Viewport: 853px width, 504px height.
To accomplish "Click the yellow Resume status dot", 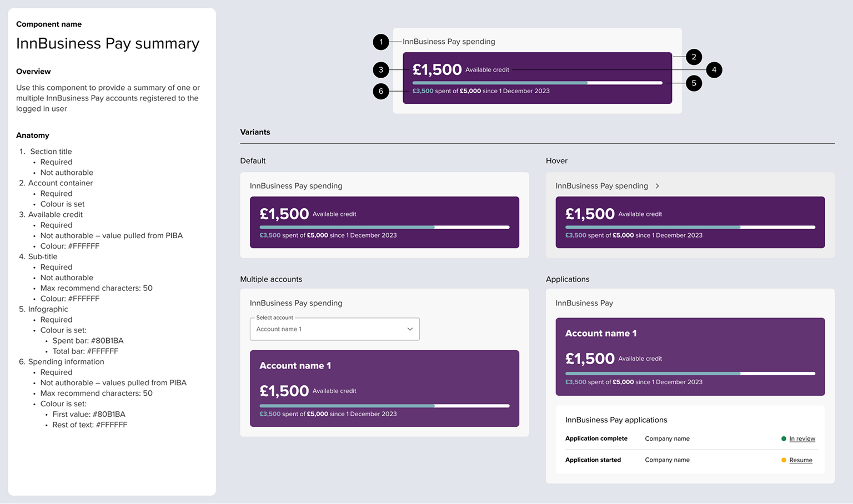I will tap(784, 460).
